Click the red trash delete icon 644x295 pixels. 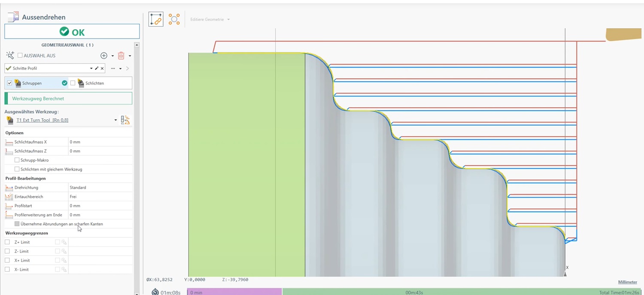(x=121, y=56)
